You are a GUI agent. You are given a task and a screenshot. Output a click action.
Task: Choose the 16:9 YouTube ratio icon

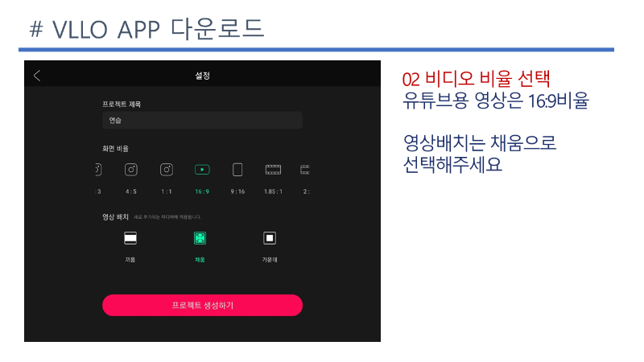point(202,170)
